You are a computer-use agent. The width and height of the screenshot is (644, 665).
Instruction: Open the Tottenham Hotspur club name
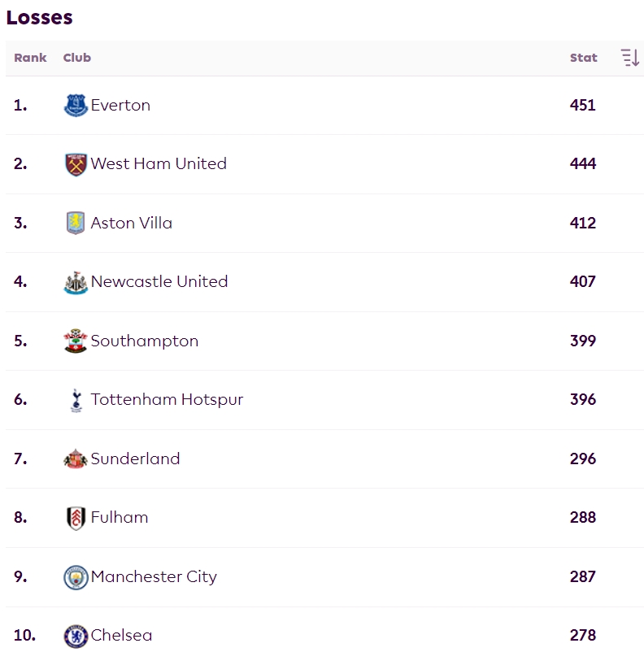[167, 399]
